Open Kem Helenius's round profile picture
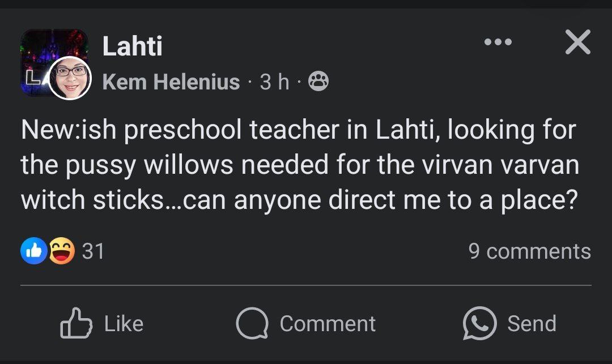Viewport: 612px width, 364px height. pos(70,78)
